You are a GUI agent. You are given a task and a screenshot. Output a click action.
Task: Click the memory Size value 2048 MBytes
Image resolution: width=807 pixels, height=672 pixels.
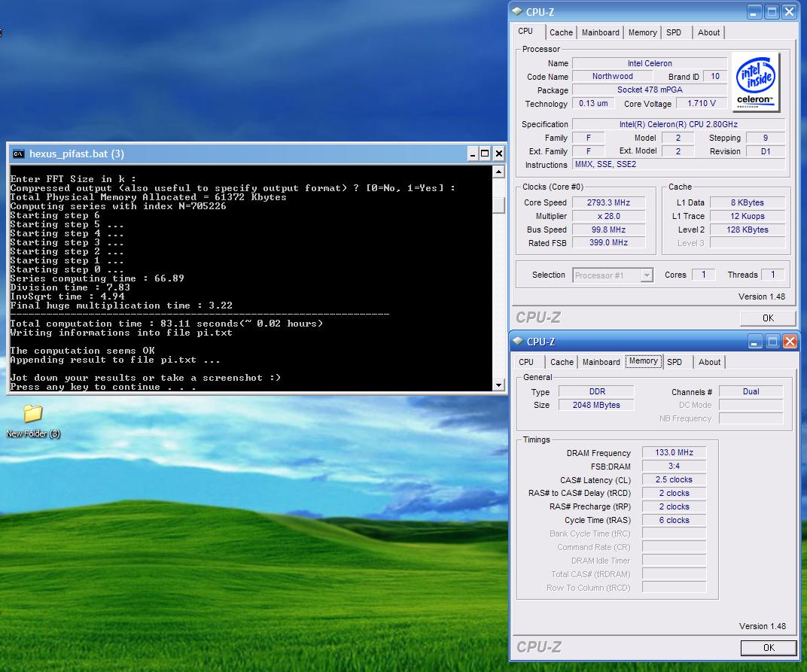point(596,405)
